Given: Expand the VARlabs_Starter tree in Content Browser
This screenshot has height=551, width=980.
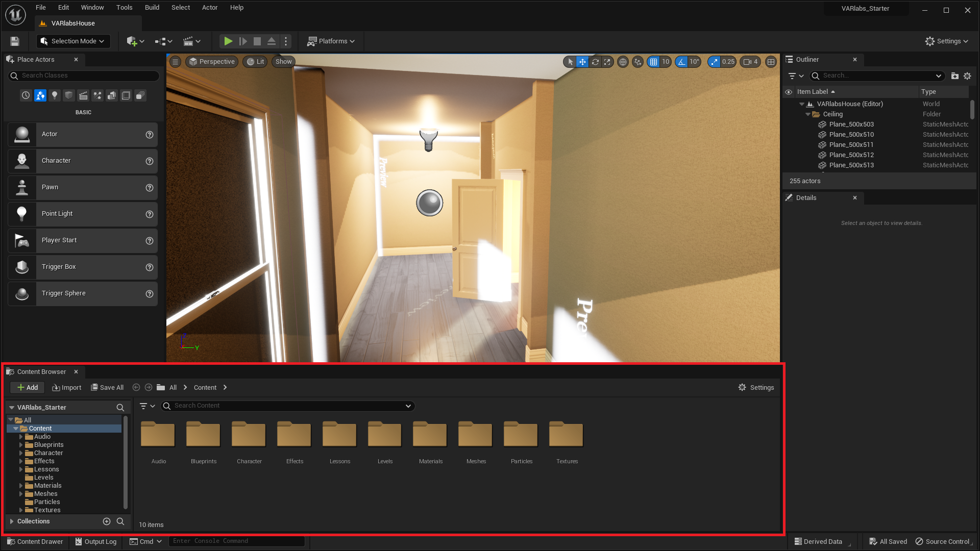Looking at the screenshot, I should pyautogui.click(x=11, y=407).
